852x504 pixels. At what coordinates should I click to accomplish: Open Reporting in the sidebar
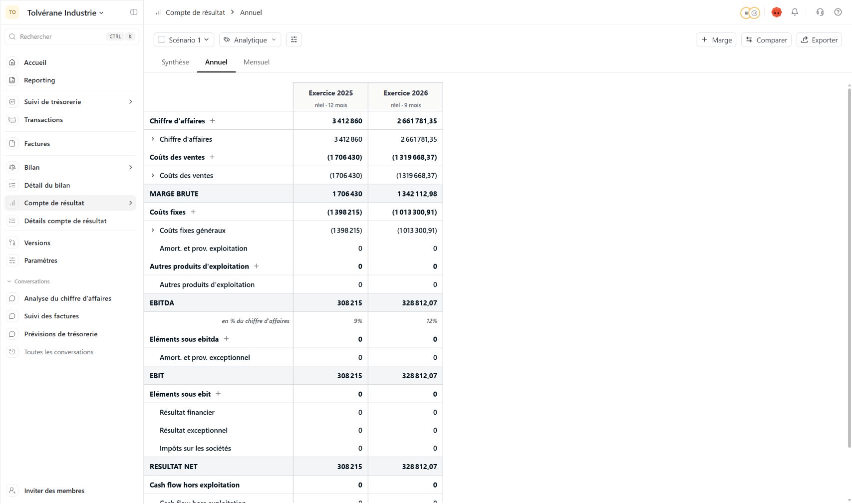point(70,80)
